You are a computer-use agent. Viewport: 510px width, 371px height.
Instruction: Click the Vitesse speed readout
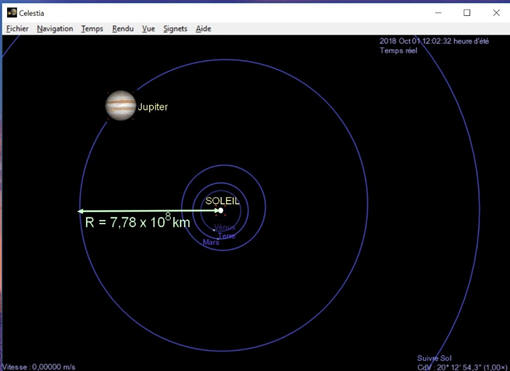(x=39, y=367)
